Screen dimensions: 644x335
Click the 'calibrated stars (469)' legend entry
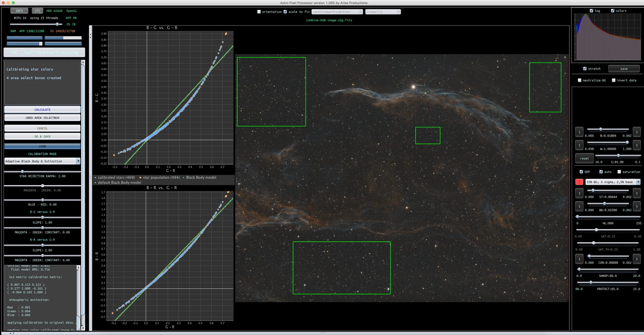(115, 178)
